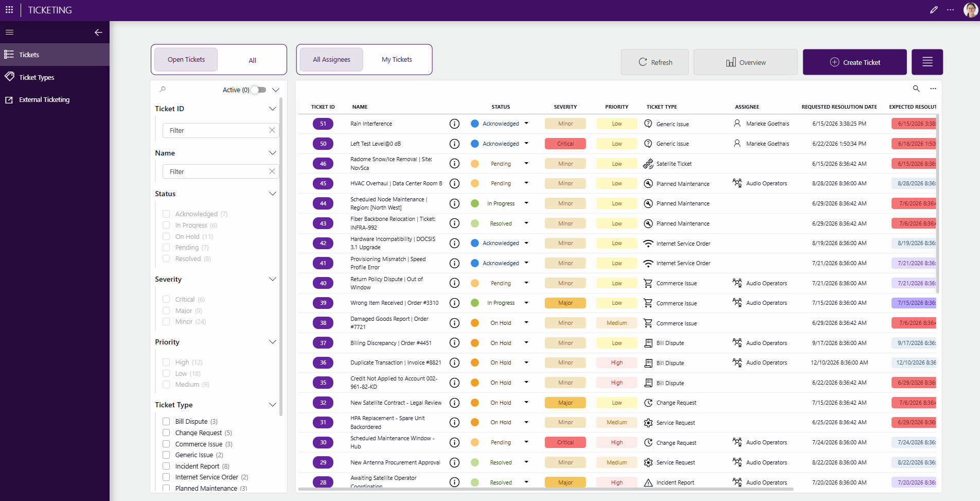980x501 pixels.
Task: Switch to the All tickets tab
Action: [252, 60]
